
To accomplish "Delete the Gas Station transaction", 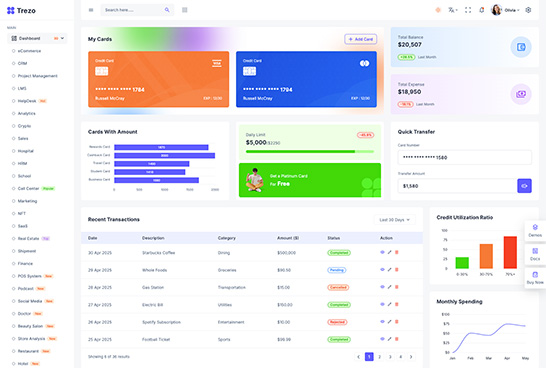I will (397, 287).
